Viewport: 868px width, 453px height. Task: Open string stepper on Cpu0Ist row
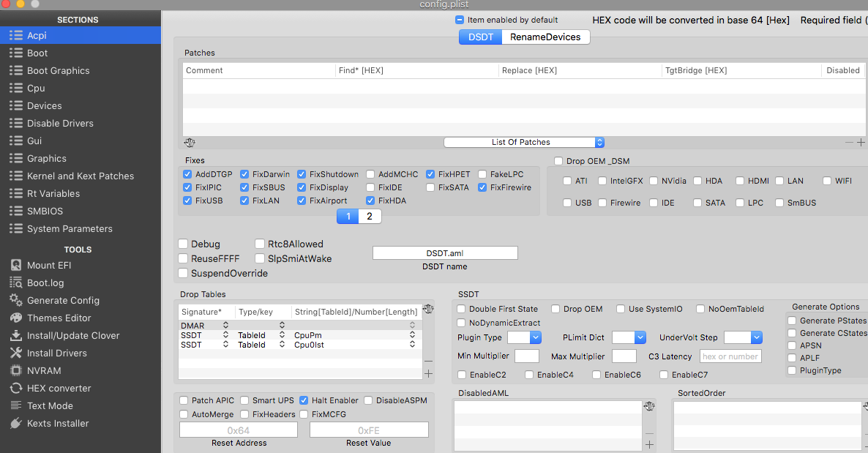click(413, 345)
